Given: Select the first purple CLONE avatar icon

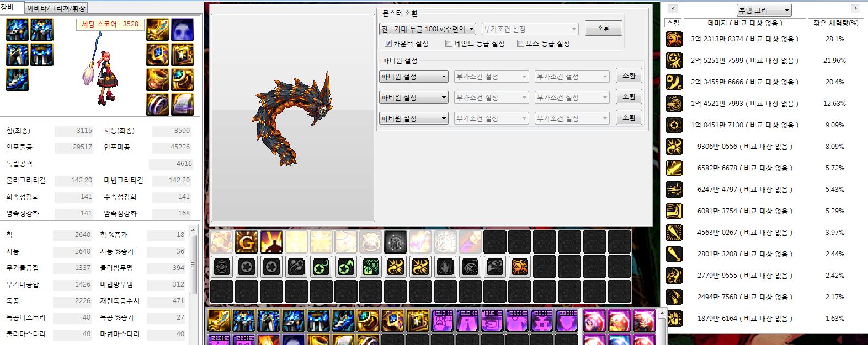Looking at the screenshot, I should coord(443,320).
